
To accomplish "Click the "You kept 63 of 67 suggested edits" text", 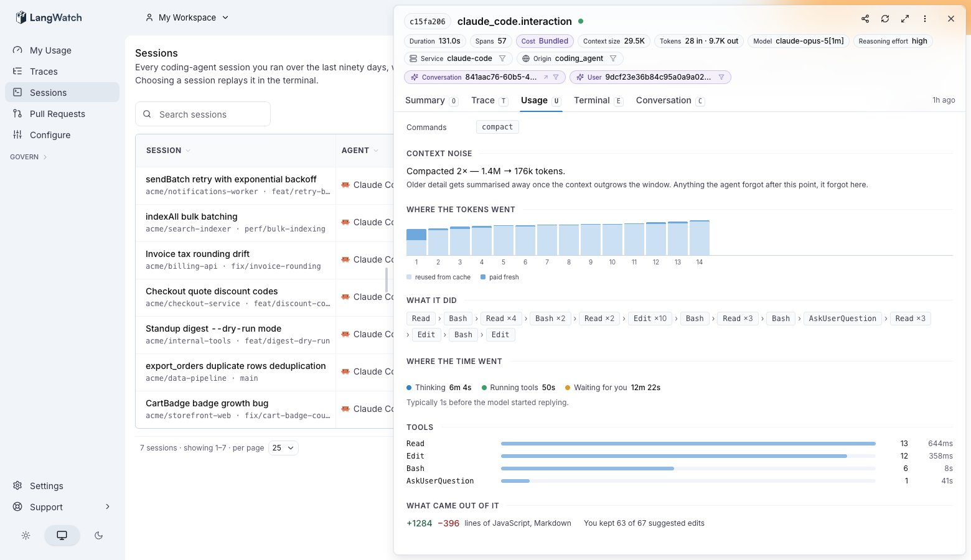I will pyautogui.click(x=644, y=523).
